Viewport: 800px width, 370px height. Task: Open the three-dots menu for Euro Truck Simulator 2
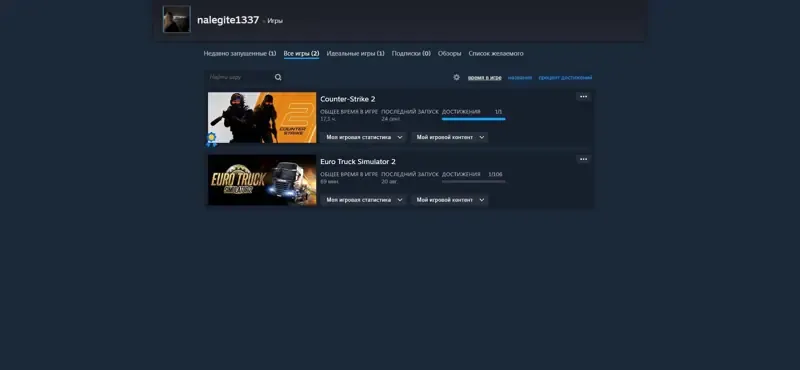point(584,159)
